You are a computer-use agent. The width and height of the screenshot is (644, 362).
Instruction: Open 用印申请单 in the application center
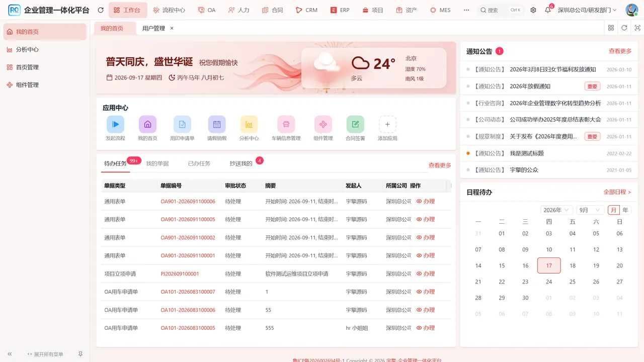click(182, 124)
